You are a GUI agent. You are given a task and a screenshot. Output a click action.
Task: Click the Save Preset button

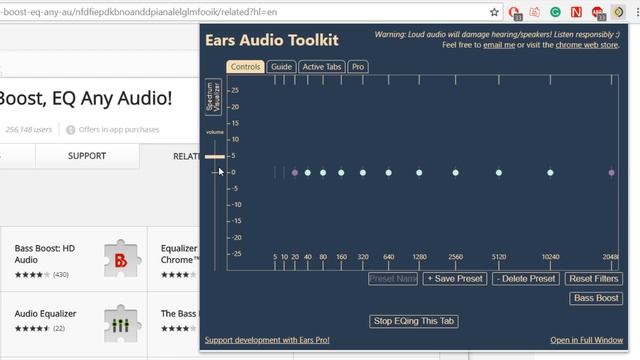click(x=455, y=279)
